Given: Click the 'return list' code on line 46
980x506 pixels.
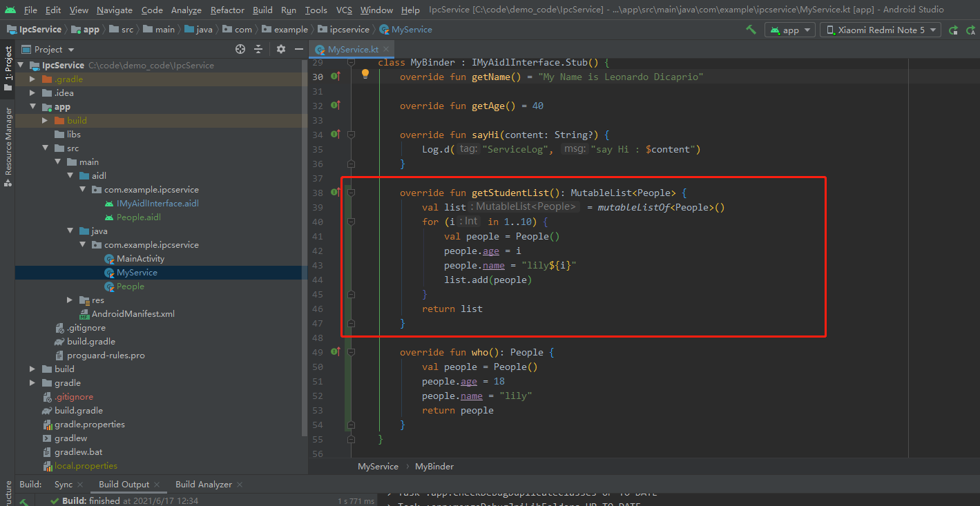Looking at the screenshot, I should click(452, 309).
